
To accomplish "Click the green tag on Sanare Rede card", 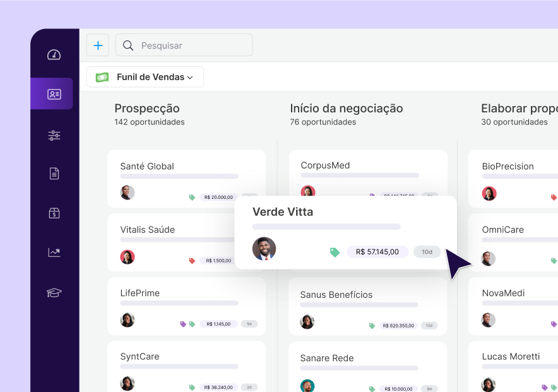I will (x=372, y=389).
